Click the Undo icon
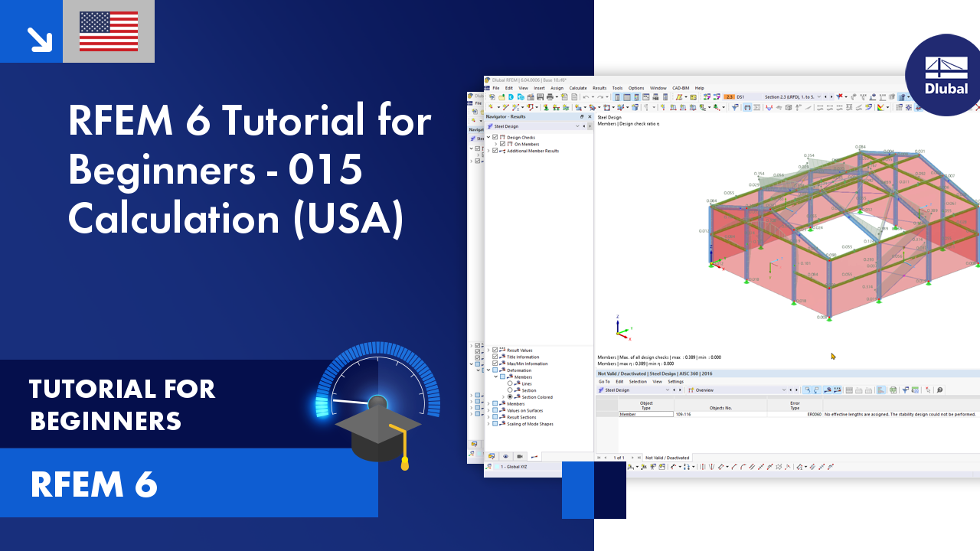Screen dimensions: 980x551 point(585,97)
